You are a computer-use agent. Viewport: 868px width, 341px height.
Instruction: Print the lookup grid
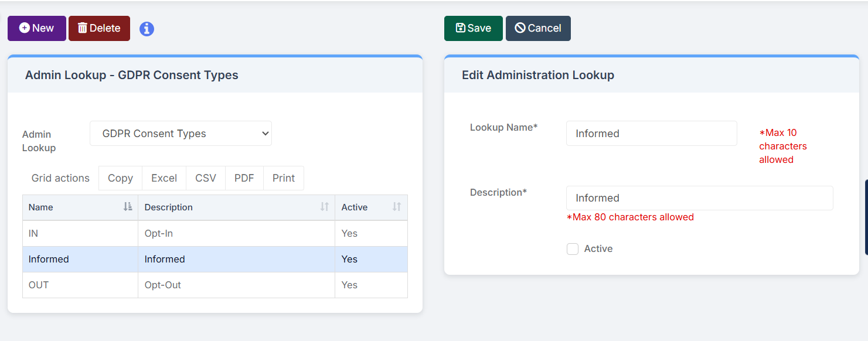[x=283, y=178]
